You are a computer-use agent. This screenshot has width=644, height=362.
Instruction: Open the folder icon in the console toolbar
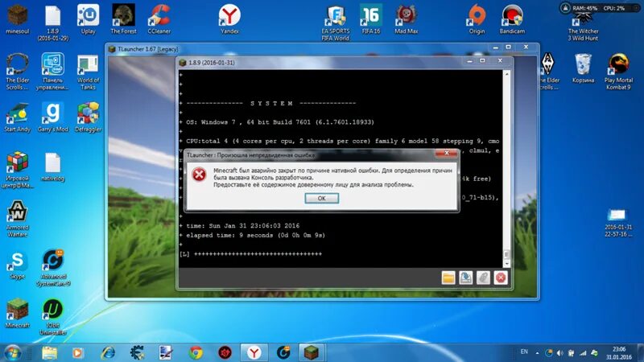pyautogui.click(x=448, y=278)
